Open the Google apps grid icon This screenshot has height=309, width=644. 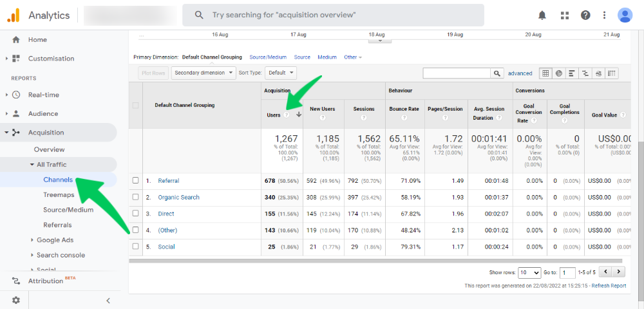(565, 15)
